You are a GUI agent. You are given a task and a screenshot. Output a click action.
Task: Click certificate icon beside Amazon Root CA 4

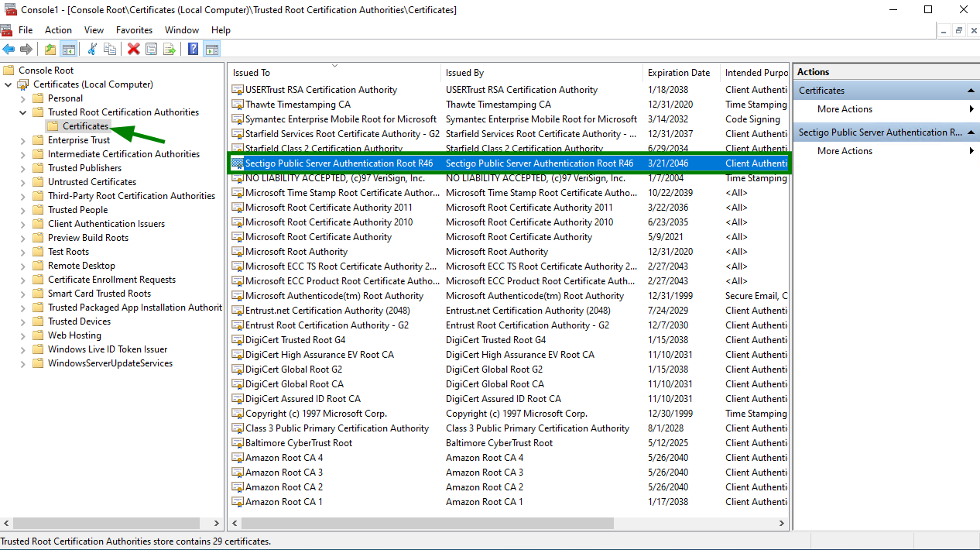pos(238,458)
